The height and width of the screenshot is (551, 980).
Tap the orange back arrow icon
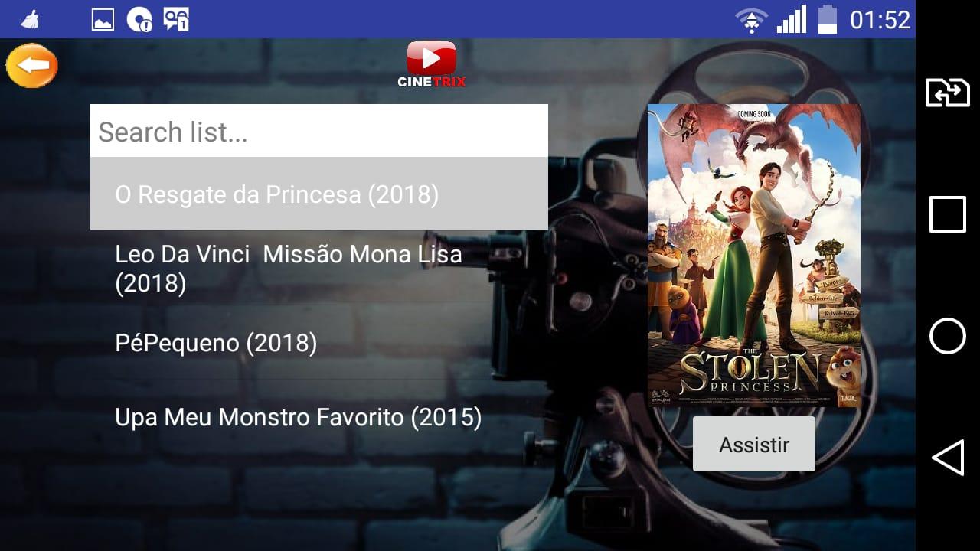32,66
